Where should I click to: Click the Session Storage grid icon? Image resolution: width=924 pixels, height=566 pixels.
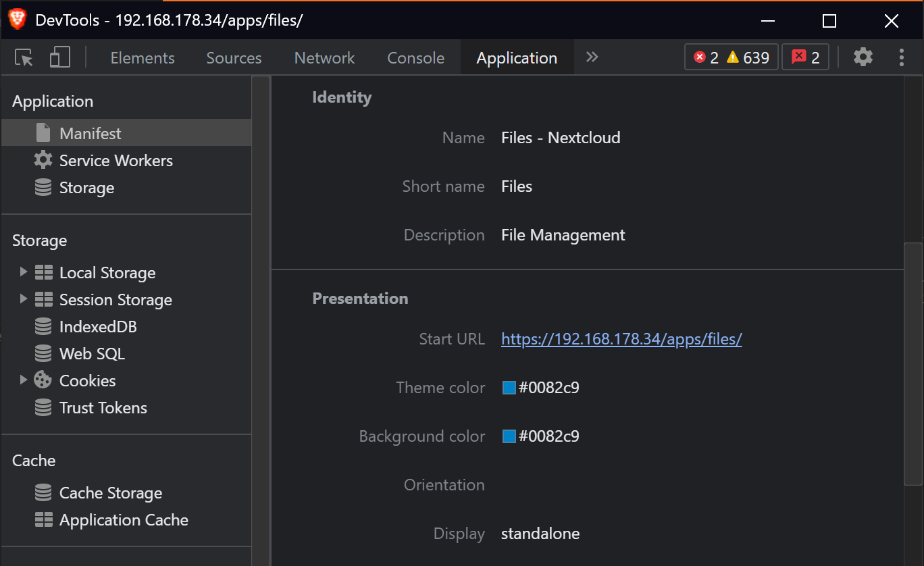point(43,299)
